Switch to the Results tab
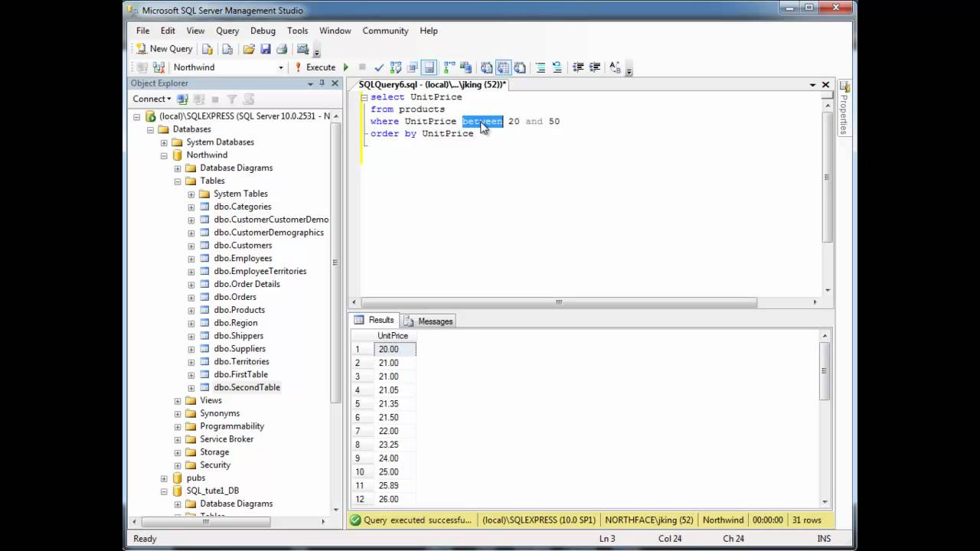The width and height of the screenshot is (980, 551). coord(374,321)
